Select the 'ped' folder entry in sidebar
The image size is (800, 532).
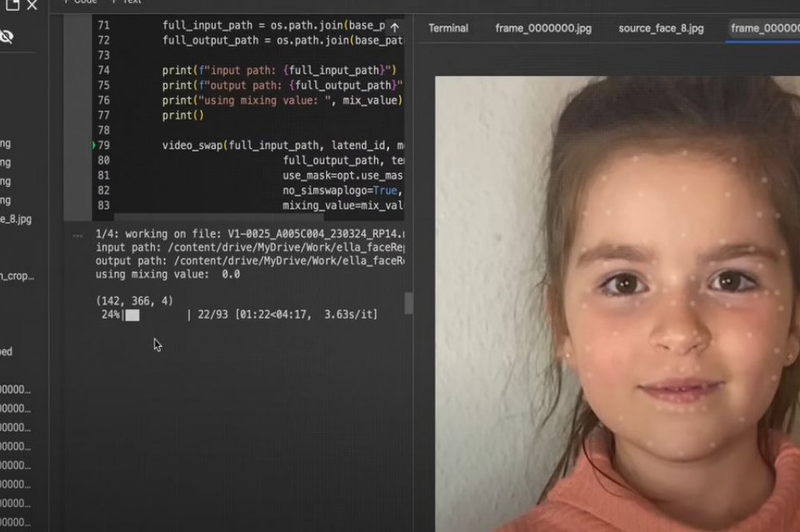tap(6, 352)
